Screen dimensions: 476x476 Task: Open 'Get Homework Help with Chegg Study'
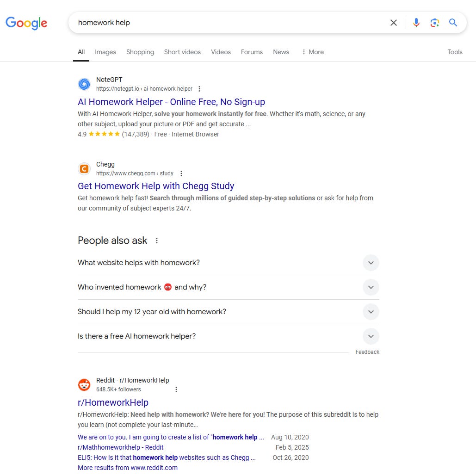[x=156, y=185]
